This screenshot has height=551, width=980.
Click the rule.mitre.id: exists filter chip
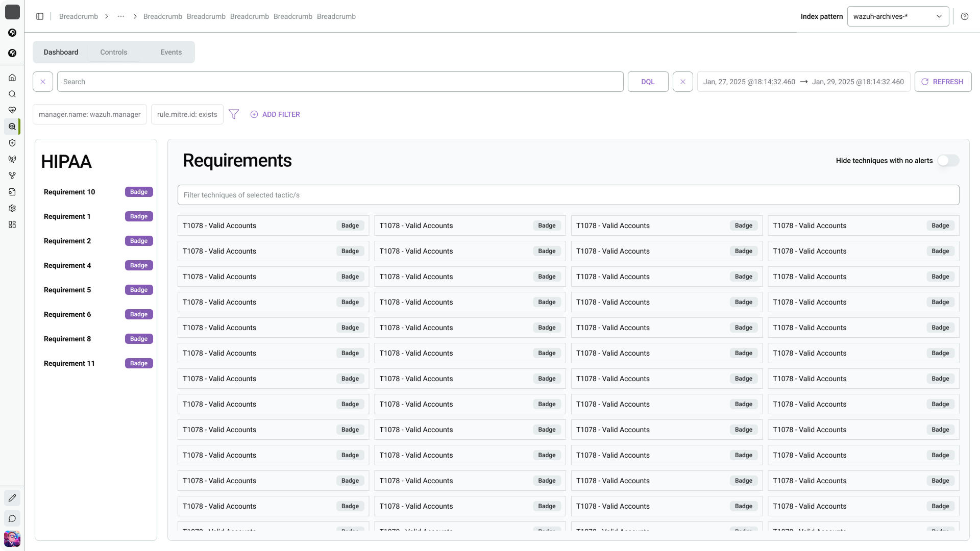pos(187,114)
